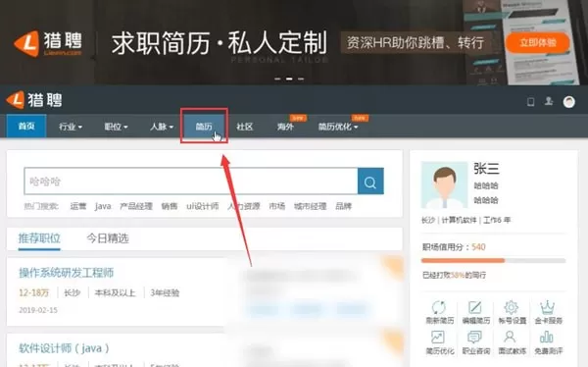Click the date 2019-02-15
The image size is (588, 367).
coord(38,310)
